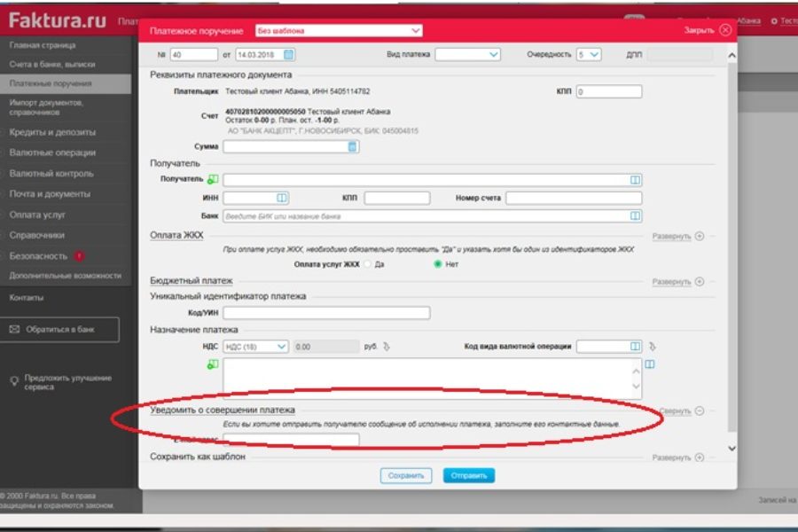Open bank directory icon in Банк field
This screenshot has height=532, width=798.
click(x=635, y=215)
